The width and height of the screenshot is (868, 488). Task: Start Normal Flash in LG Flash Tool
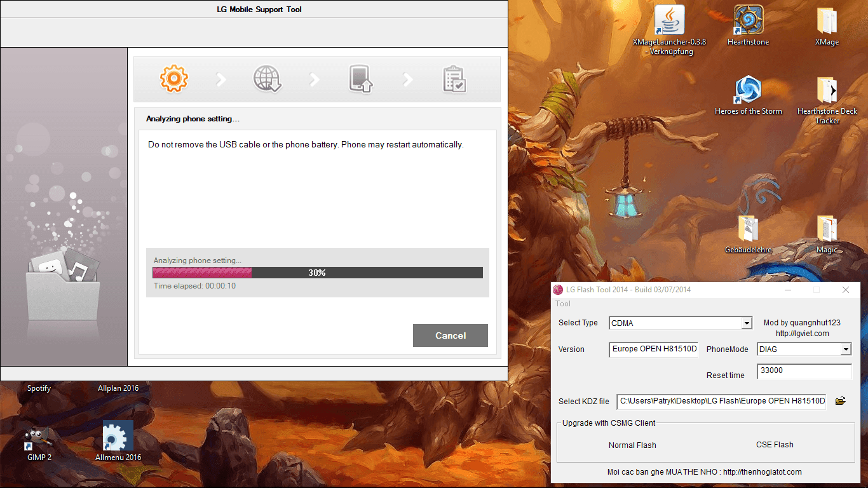coord(632,445)
